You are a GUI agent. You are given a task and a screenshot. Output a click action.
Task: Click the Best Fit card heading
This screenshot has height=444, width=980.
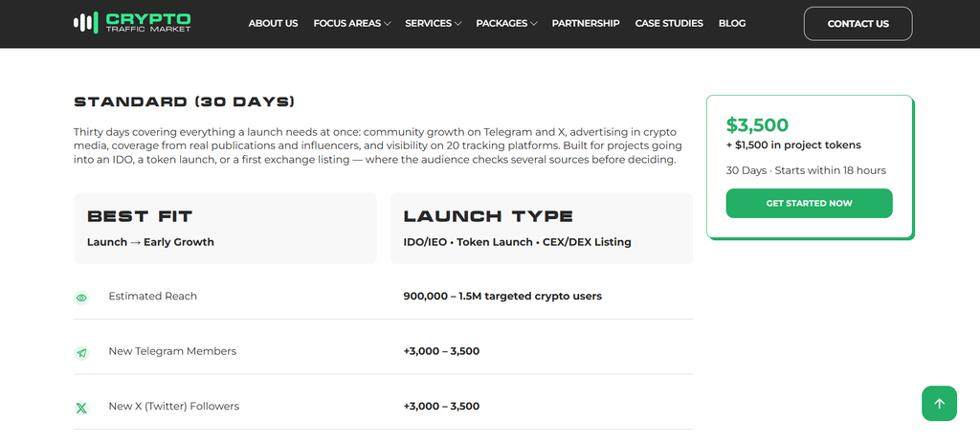140,216
